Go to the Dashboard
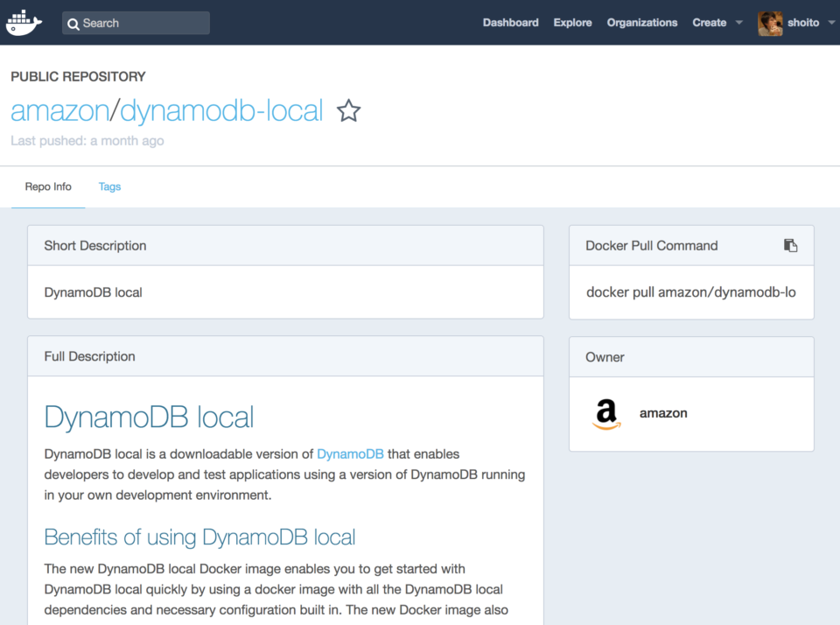The width and height of the screenshot is (840, 625). [510, 23]
